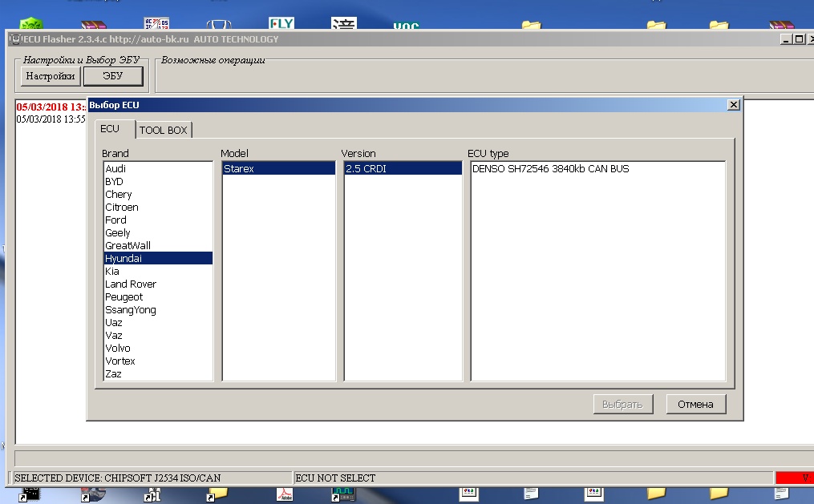Screen dimensions: 814x504
Task: Click the ECU NOT SELECT status text
Action: [335, 478]
